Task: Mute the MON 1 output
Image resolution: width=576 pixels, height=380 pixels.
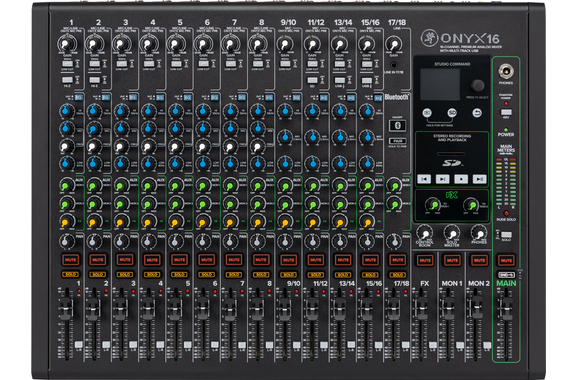Action: (x=452, y=260)
